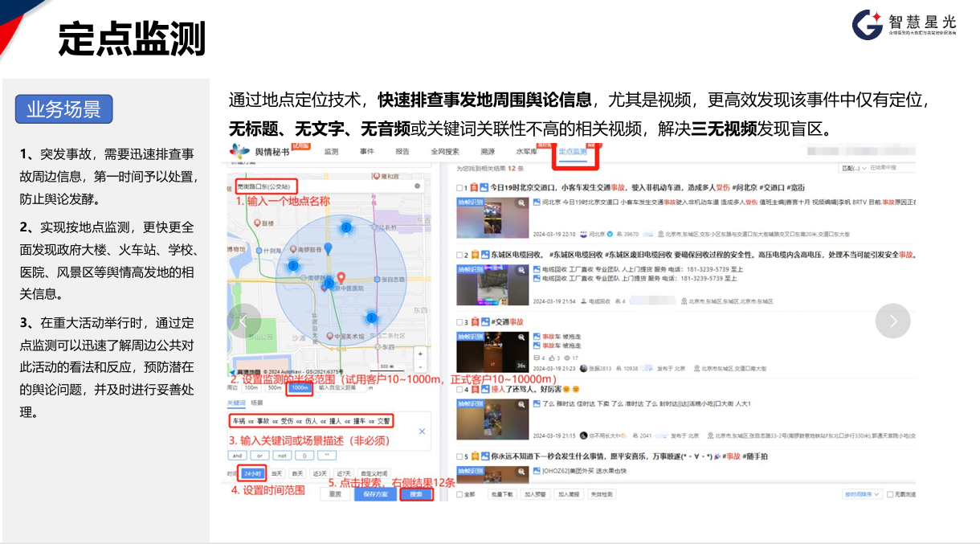The width and height of the screenshot is (980, 544).
Task: Click the magnifier icon on first result thumbnail
Action: [x=523, y=204]
